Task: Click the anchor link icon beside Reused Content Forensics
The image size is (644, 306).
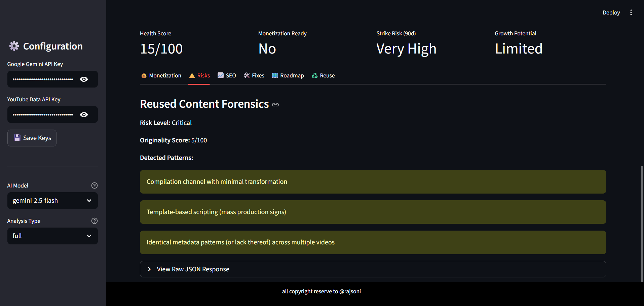Action: point(275,105)
